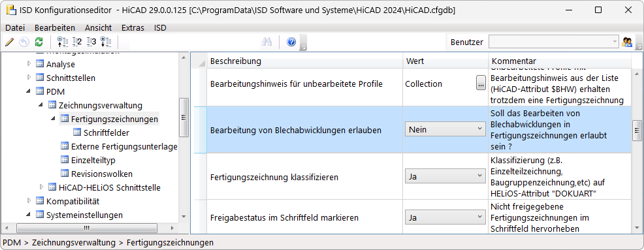Screen dimensions: 644x250
Task: Open the Datei menu
Action: point(15,28)
